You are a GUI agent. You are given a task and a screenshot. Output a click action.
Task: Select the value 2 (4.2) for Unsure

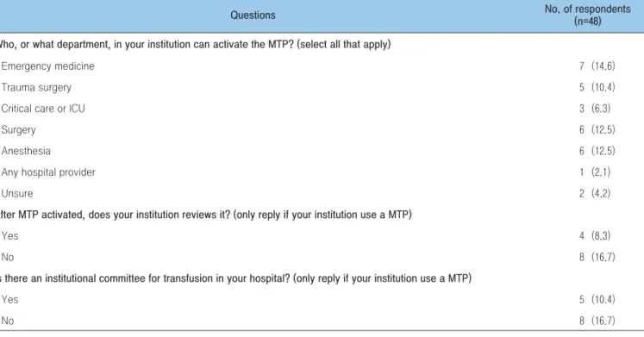pyautogui.click(x=595, y=193)
